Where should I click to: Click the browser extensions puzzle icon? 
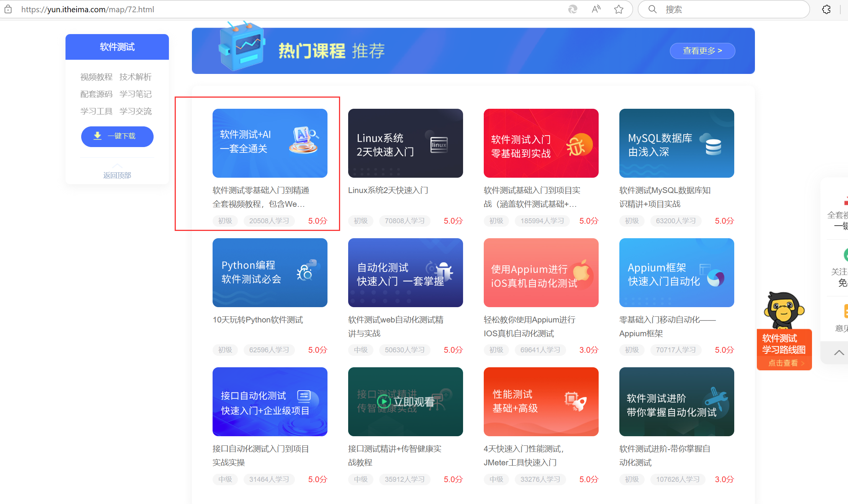tap(826, 9)
